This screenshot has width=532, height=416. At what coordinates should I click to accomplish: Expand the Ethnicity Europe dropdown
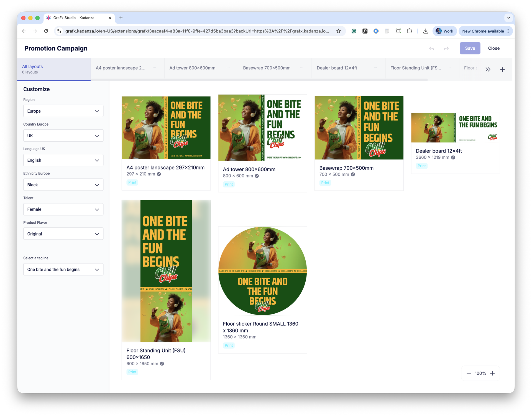pos(63,185)
